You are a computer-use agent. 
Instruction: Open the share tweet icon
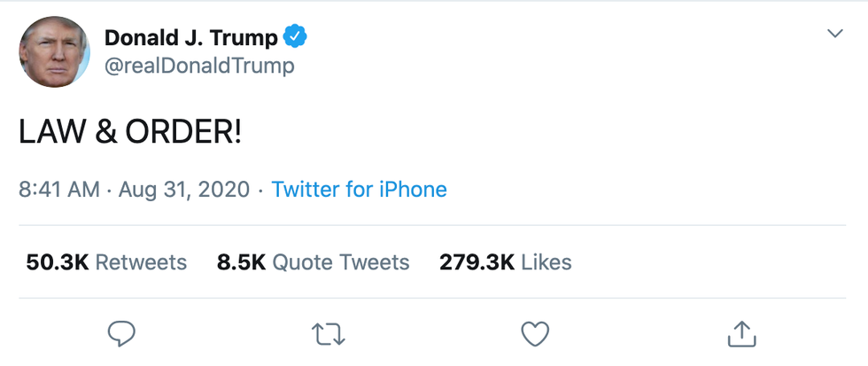(740, 334)
